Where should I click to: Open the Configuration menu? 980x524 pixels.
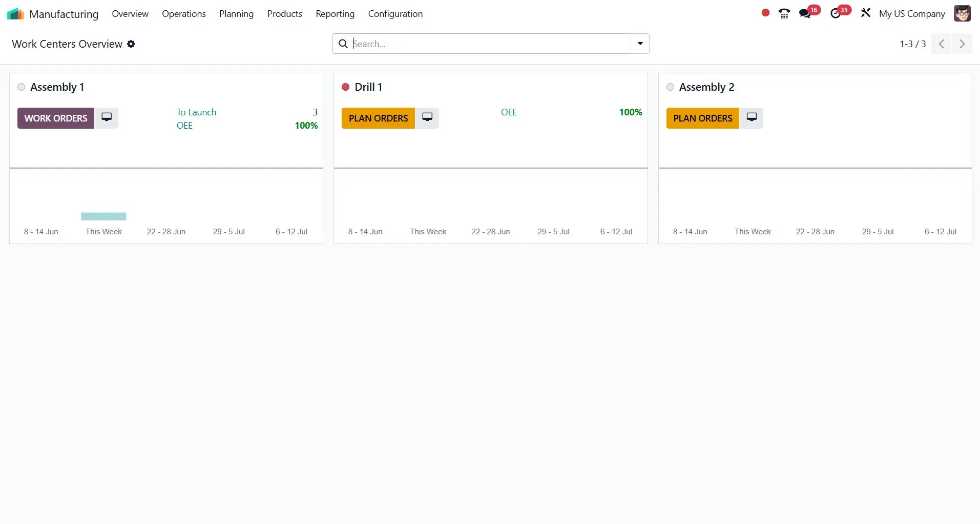pyautogui.click(x=395, y=14)
